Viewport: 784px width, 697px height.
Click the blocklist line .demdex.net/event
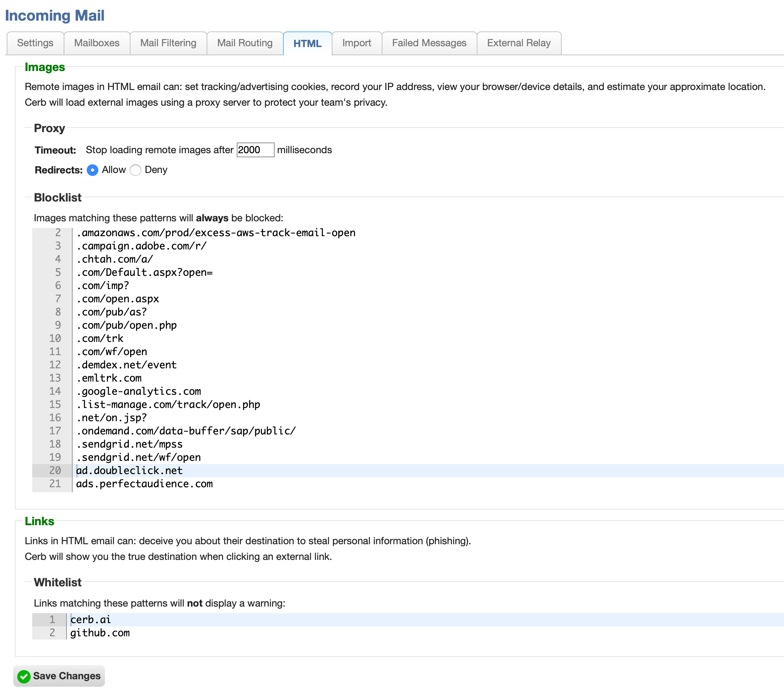point(126,365)
